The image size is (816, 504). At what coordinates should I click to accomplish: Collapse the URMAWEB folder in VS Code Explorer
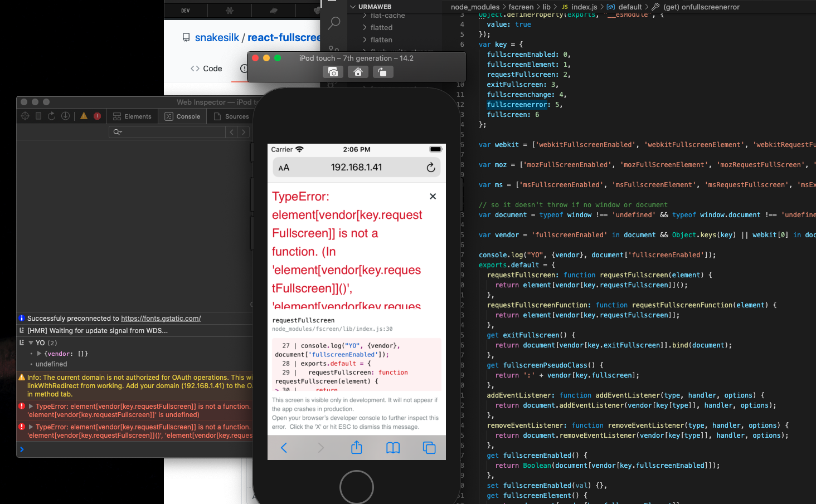(x=352, y=6)
